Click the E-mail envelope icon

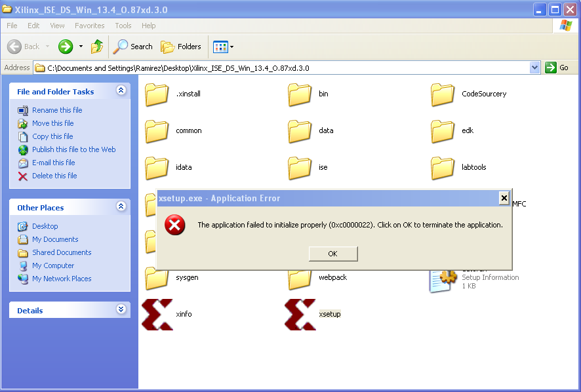click(23, 163)
